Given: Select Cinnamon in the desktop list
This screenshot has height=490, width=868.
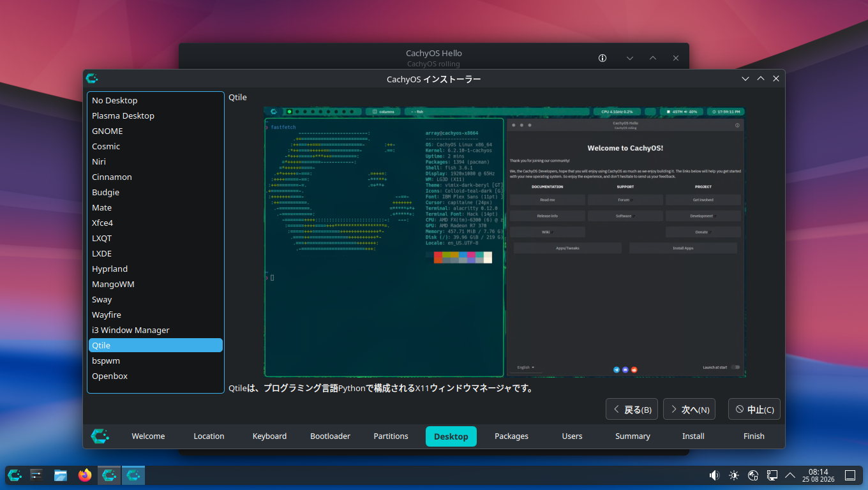Looking at the screenshot, I should [x=156, y=177].
